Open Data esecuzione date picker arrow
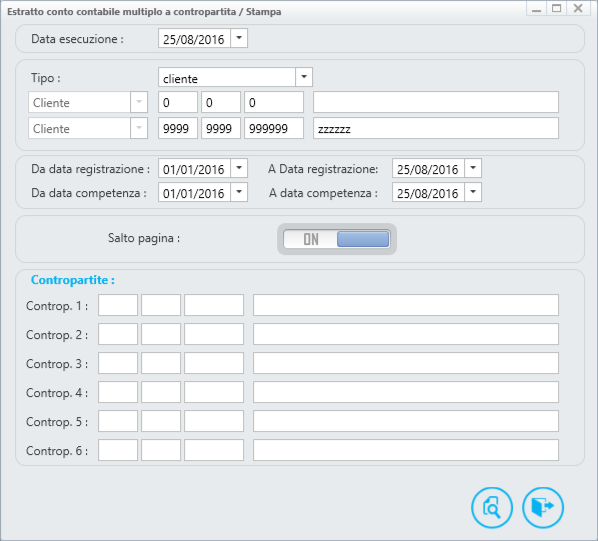Image resolution: width=598 pixels, height=541 pixels. (x=239, y=38)
